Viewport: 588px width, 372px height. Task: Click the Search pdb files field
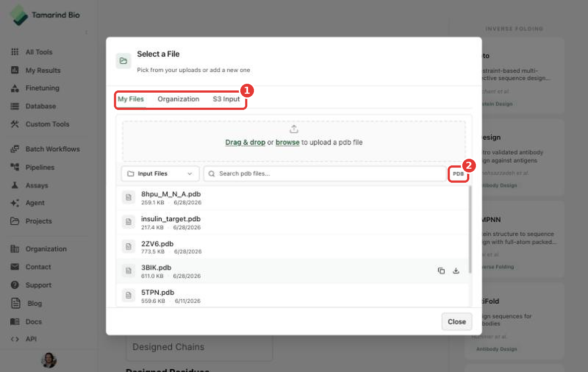pos(325,174)
